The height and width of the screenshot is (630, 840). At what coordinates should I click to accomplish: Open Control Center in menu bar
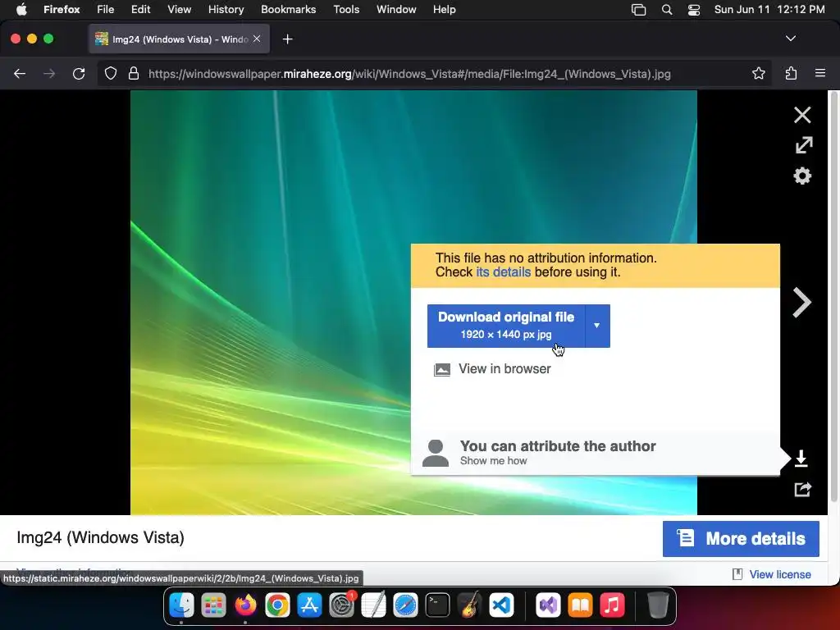(694, 9)
